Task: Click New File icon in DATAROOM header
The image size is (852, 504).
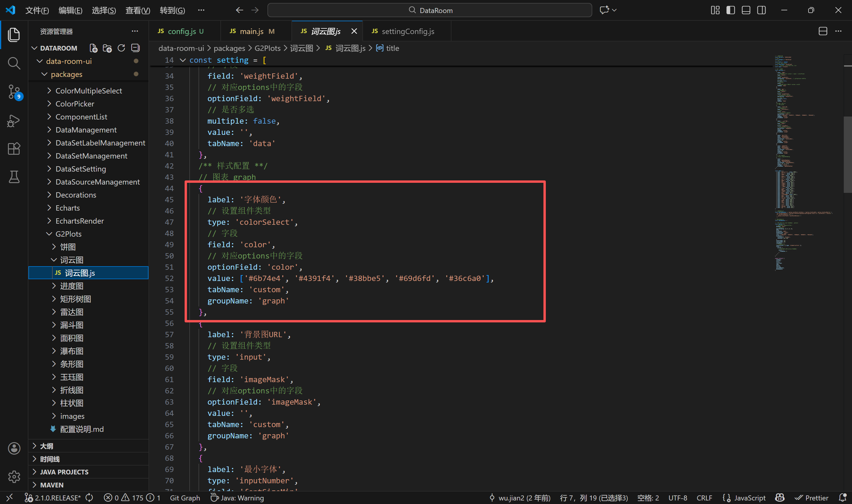Action: pyautogui.click(x=93, y=48)
